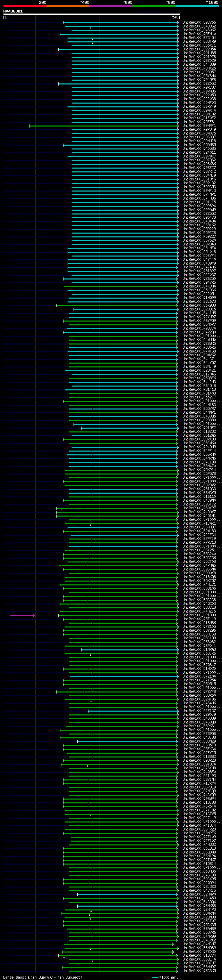
Task: Click the cyan Q015F2 alignment bar
Action: click(x=130, y=428)
